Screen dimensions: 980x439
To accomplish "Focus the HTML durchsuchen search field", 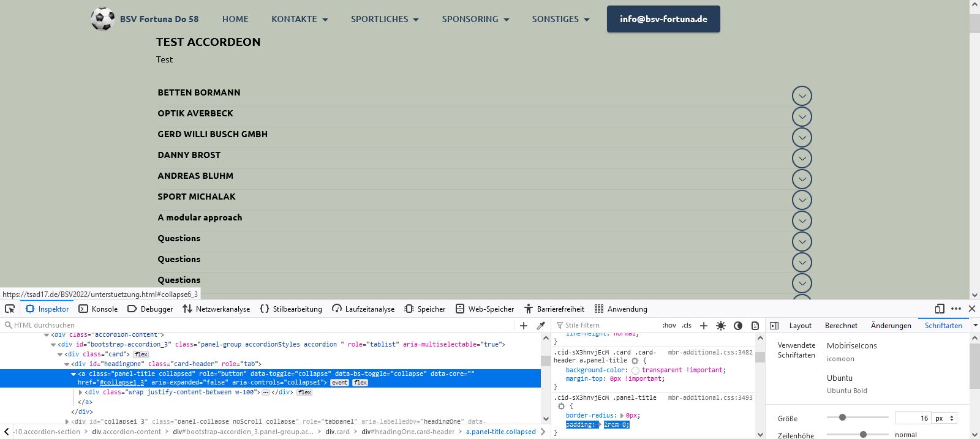I will pos(259,326).
